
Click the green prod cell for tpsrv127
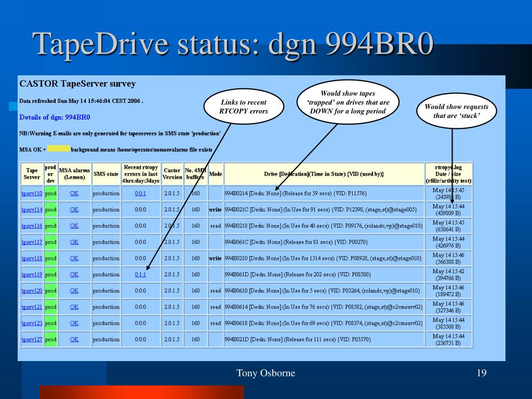50,339
